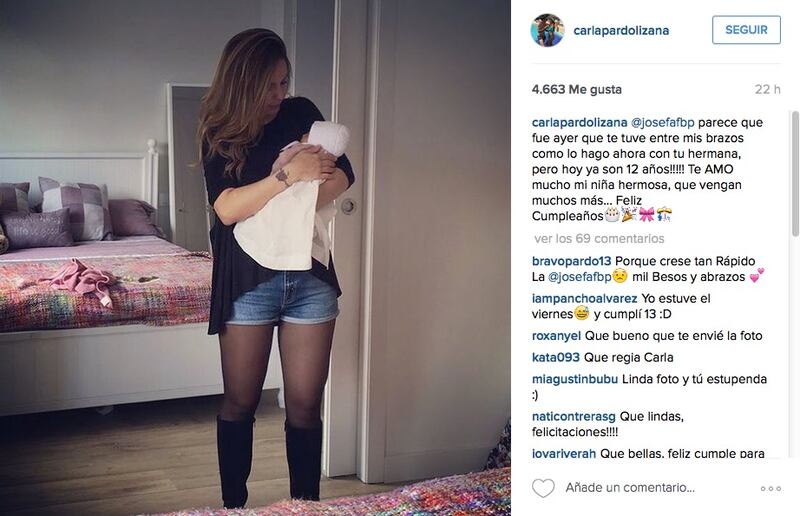
Task: Click the @josefafbp mention in the caption
Action: click(663, 122)
